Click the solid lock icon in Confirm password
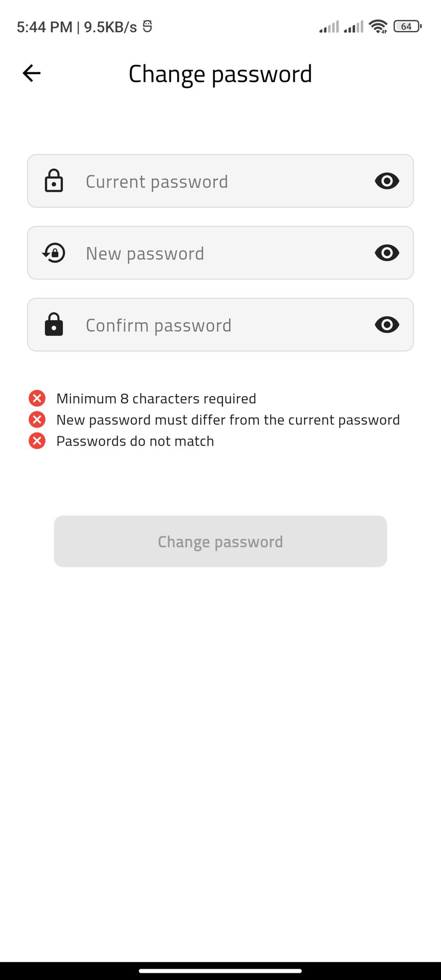Image resolution: width=441 pixels, height=980 pixels. 54,325
